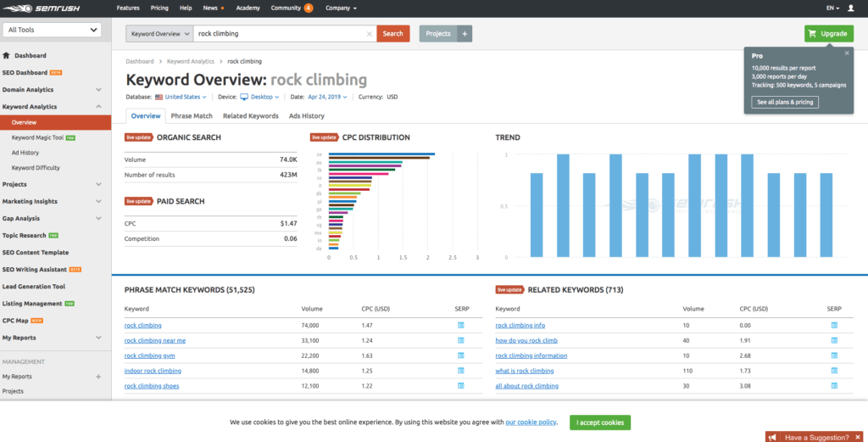Switch to the Ads History tab
This screenshot has width=868, height=442.
click(307, 115)
